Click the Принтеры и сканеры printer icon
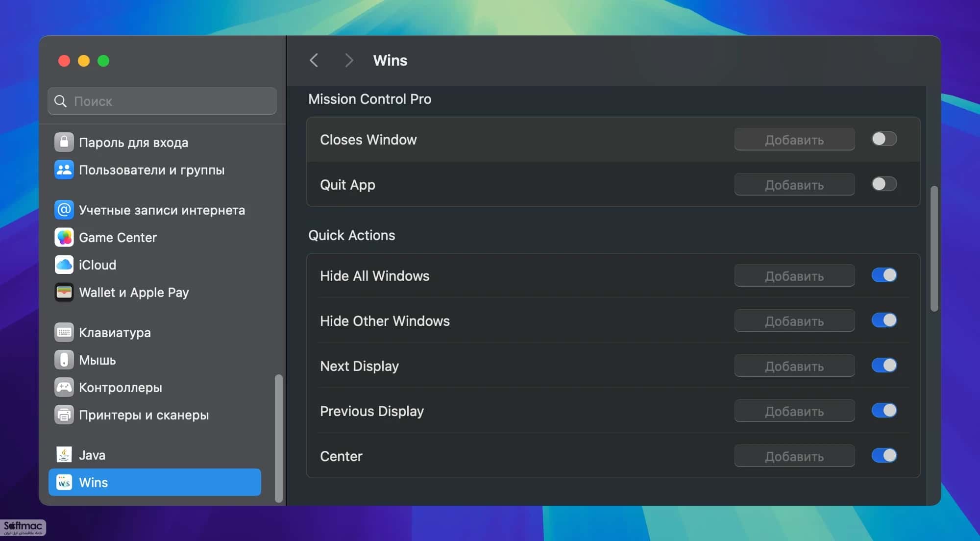This screenshot has width=980, height=541. [x=64, y=415]
